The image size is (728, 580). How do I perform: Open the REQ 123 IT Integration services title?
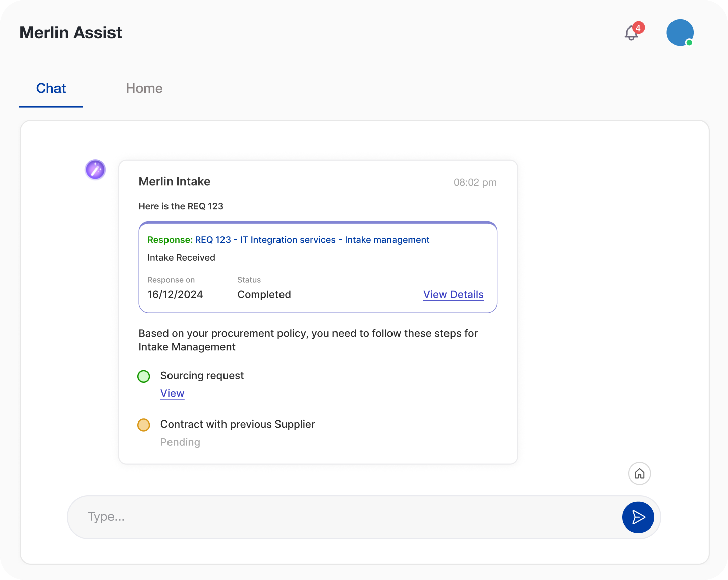click(312, 240)
